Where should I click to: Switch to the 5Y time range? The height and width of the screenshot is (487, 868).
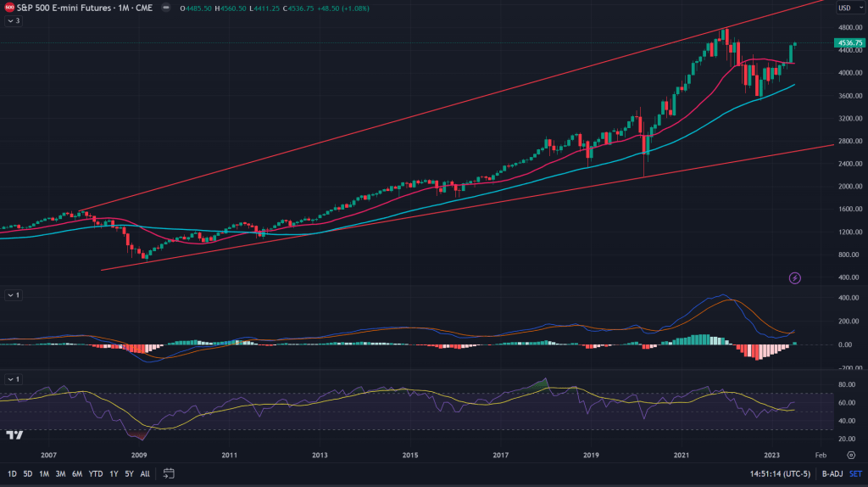[129, 473]
